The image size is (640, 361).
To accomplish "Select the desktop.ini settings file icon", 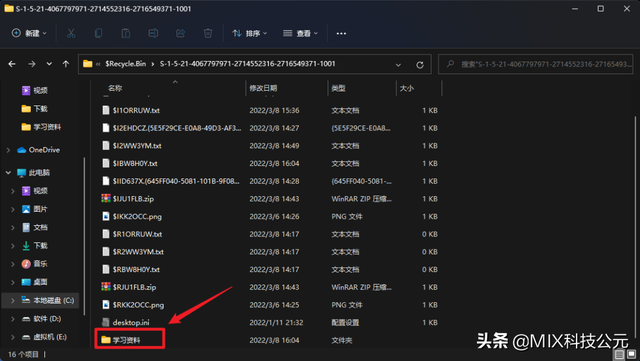I will [x=106, y=322].
